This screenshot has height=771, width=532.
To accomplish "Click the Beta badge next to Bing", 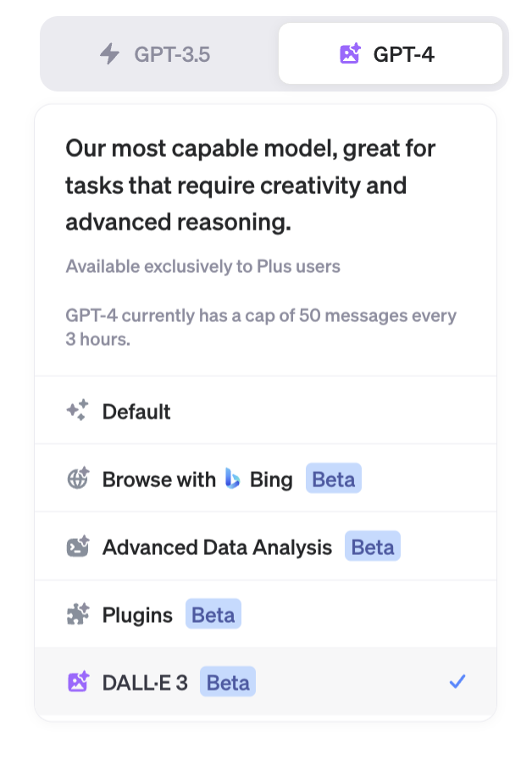I will point(334,480).
